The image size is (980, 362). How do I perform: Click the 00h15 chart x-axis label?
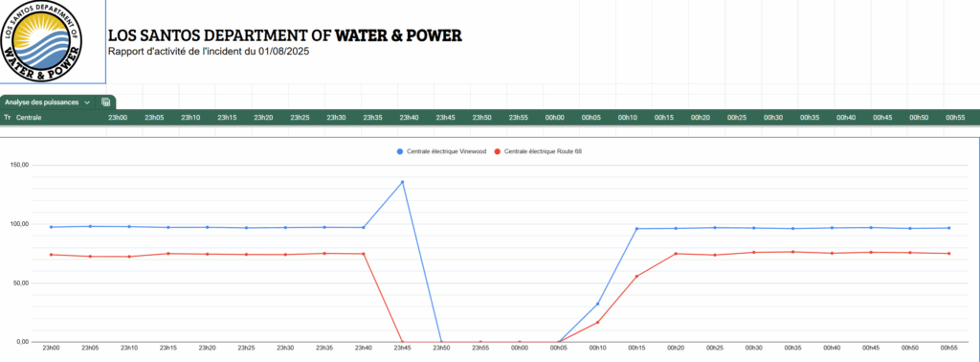(636, 347)
